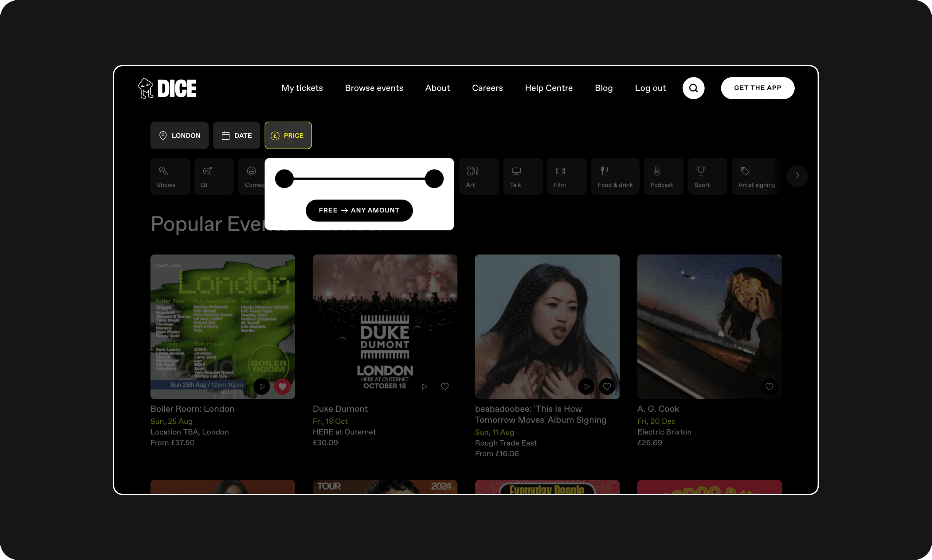Open Browse events in navigation
This screenshot has height=560, width=932.
374,88
